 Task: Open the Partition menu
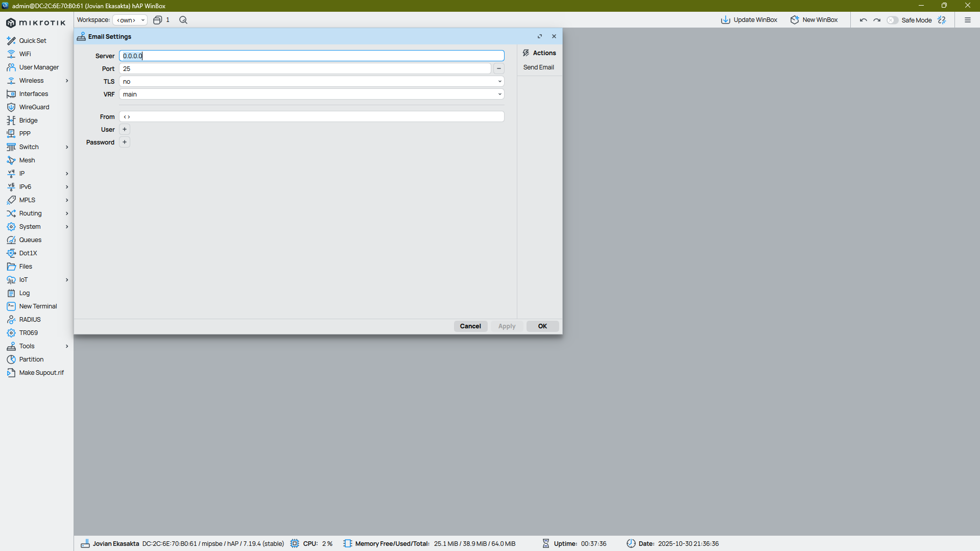[31, 360]
